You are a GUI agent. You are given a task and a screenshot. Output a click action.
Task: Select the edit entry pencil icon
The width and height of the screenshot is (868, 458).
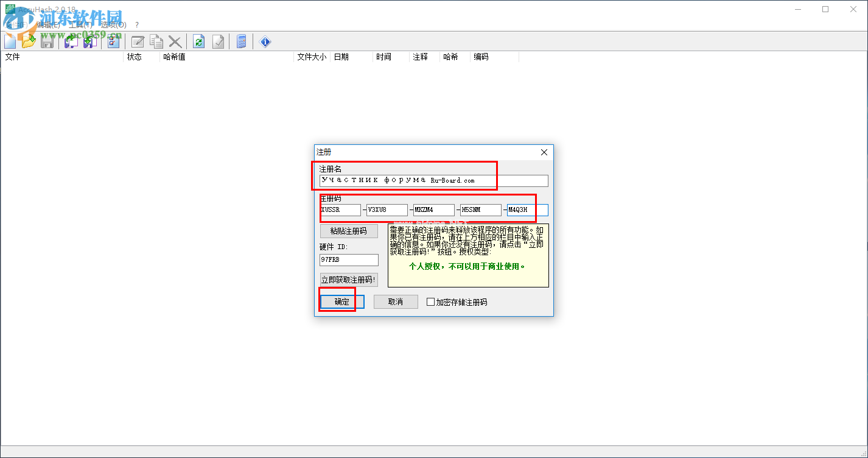pyautogui.click(x=138, y=41)
